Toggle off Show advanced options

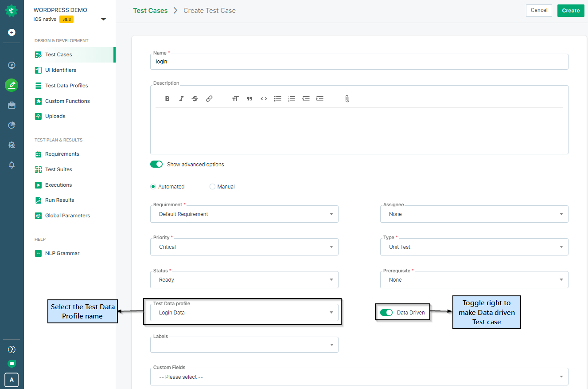click(156, 164)
